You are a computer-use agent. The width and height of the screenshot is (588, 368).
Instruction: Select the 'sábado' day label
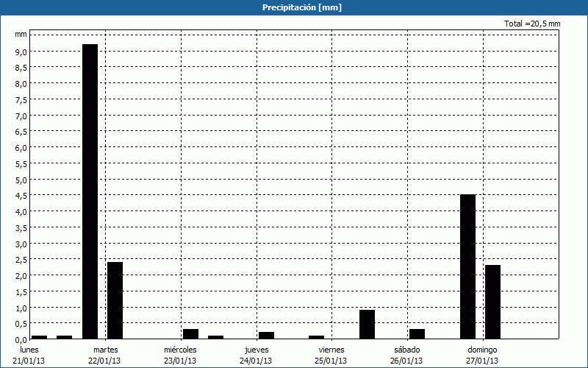(x=407, y=350)
